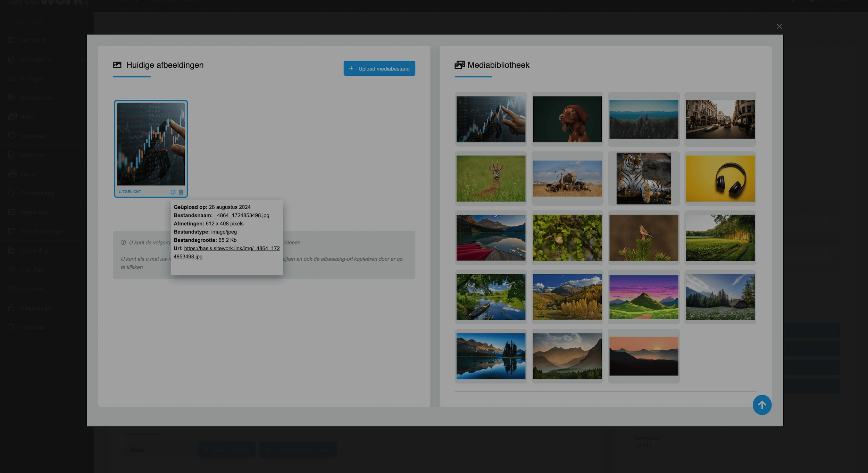
Task: Pick the deer in grass image
Action: pyautogui.click(x=491, y=179)
